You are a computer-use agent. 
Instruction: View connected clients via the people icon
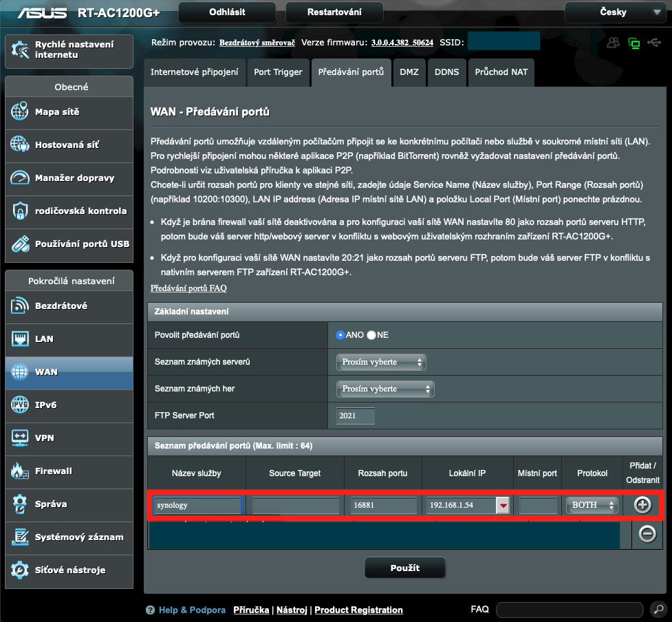[612, 41]
